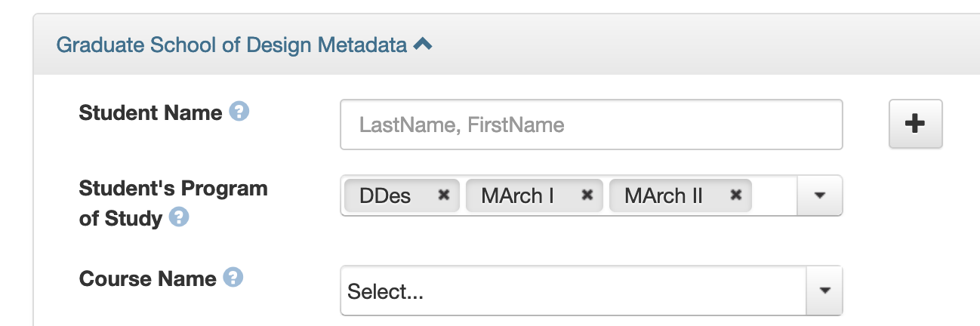Remove the MArch I program tag

coord(587,195)
